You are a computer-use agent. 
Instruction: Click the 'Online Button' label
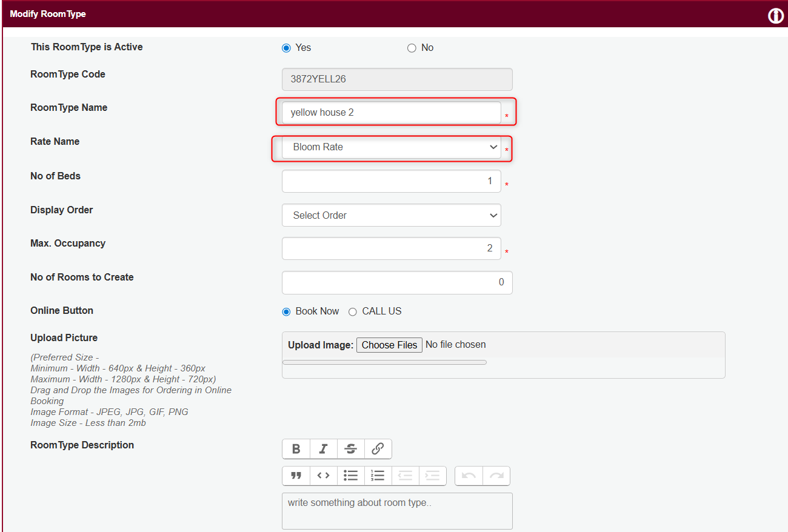click(x=62, y=311)
